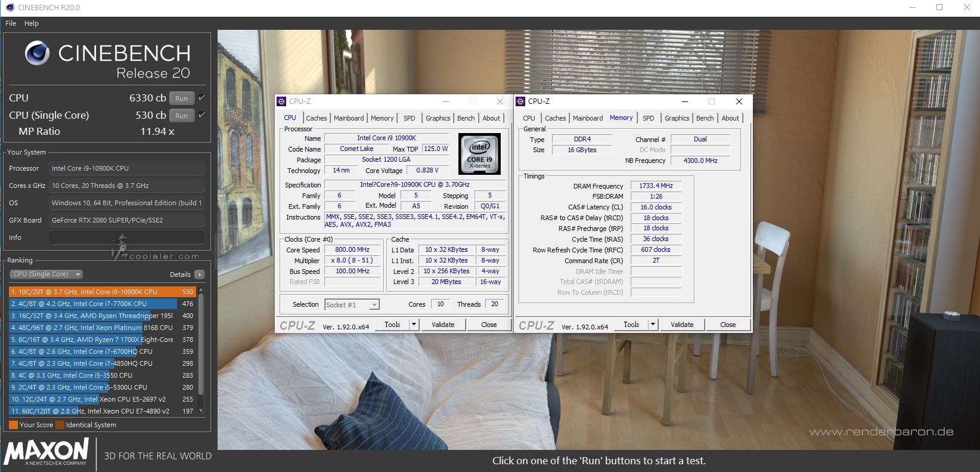Click Tools button in right CPU-Z
The width and height of the screenshot is (980, 472).
(x=631, y=325)
